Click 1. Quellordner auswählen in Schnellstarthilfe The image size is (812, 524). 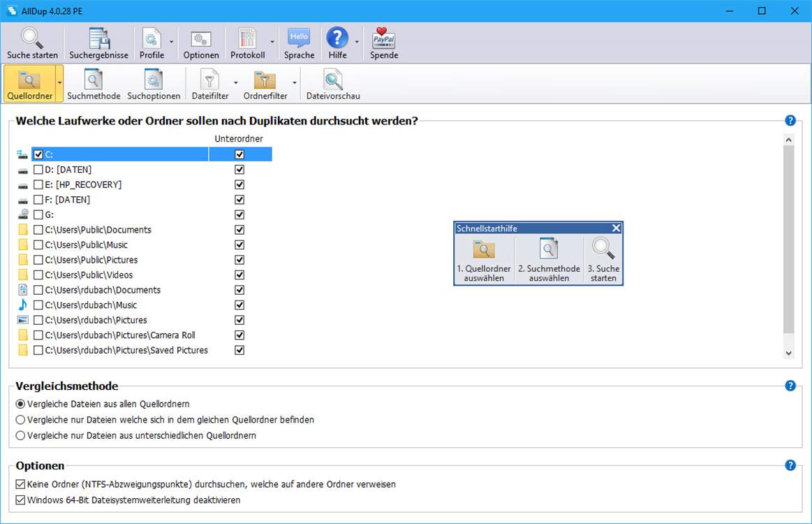484,260
